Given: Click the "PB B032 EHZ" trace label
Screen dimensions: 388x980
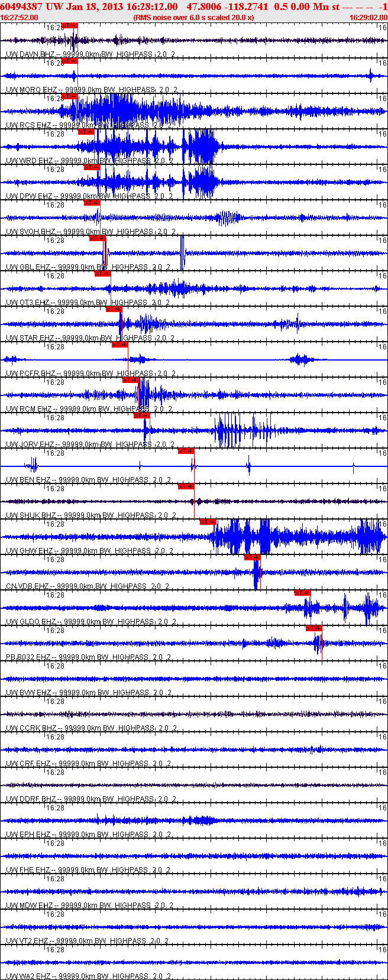Looking at the screenshot, I should [28, 657].
